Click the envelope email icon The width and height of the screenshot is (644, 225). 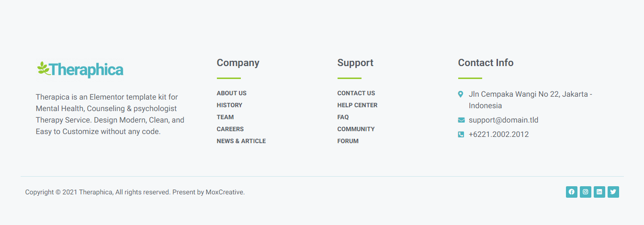[461, 120]
